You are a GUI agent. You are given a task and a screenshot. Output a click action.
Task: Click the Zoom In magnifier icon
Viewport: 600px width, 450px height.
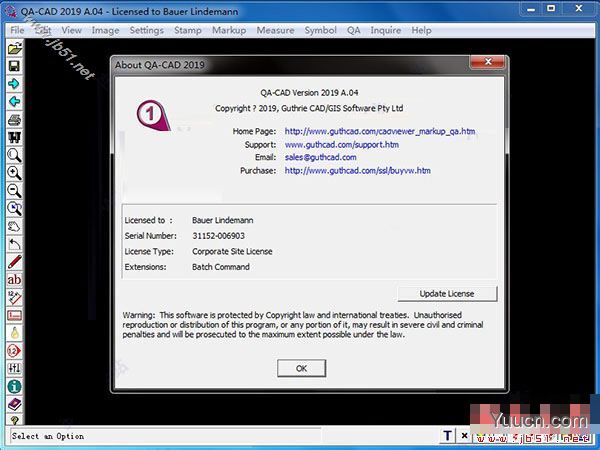15,173
